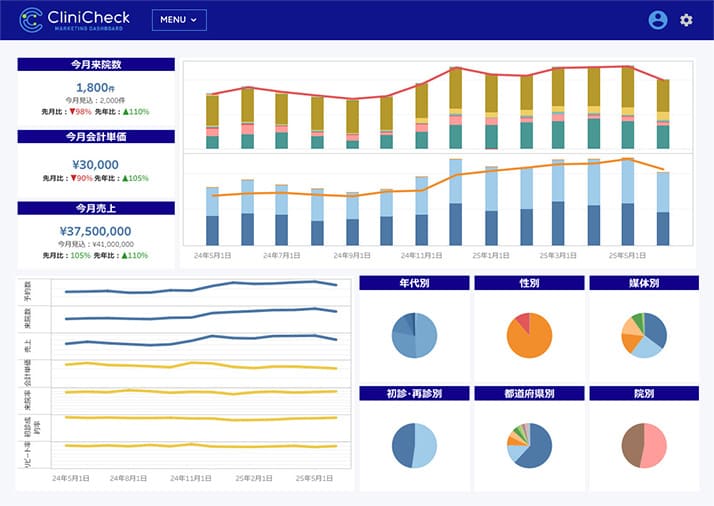This screenshot has height=506, width=714.
Task: Open the user profile icon
Action: pos(657,20)
